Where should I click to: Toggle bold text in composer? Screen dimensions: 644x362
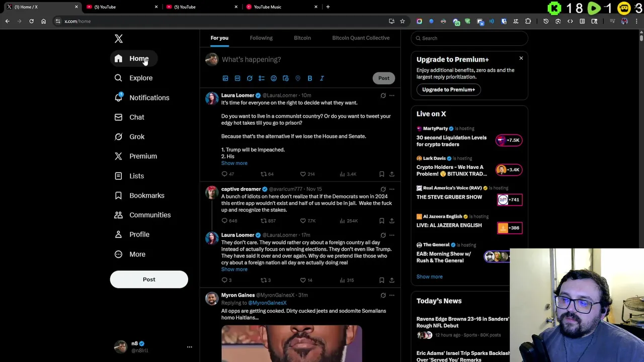310,78
